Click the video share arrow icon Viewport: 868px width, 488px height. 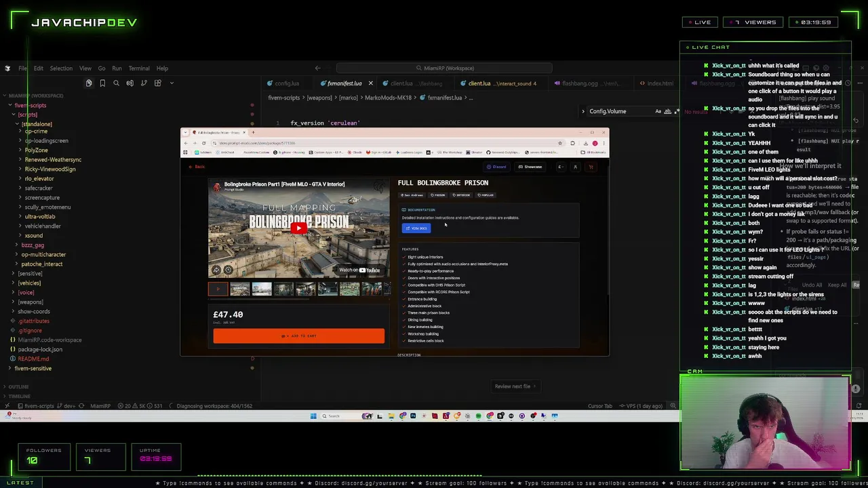click(x=216, y=270)
